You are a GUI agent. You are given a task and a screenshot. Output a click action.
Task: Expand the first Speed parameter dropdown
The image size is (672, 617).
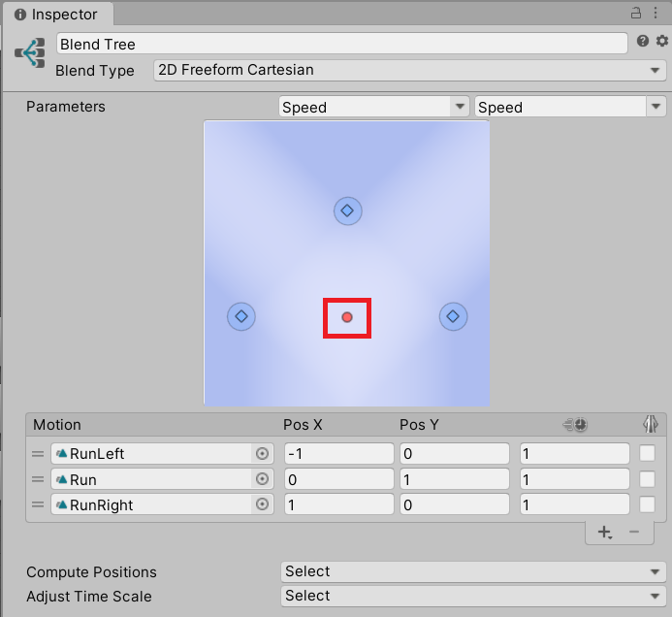coord(373,108)
